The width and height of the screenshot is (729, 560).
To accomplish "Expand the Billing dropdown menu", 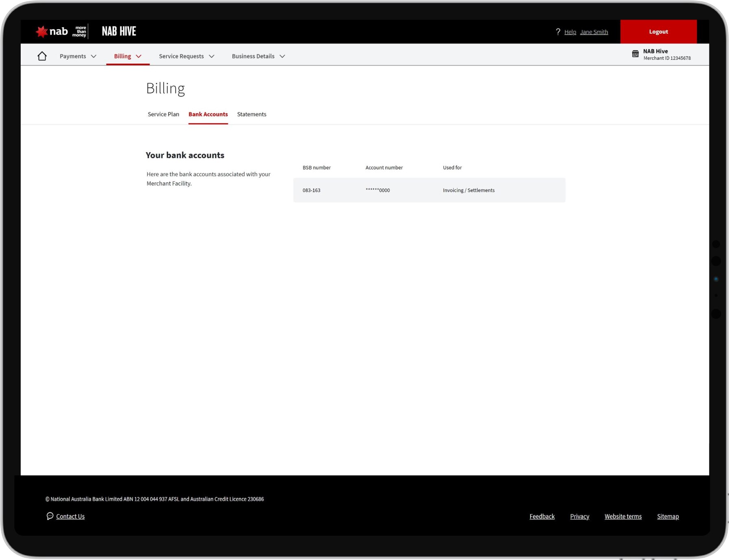I will click(127, 56).
